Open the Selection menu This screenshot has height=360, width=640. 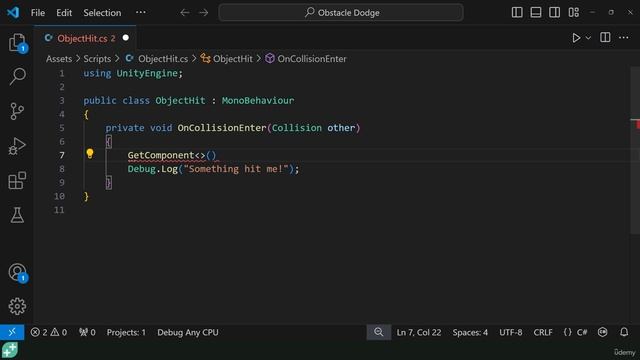pos(102,13)
